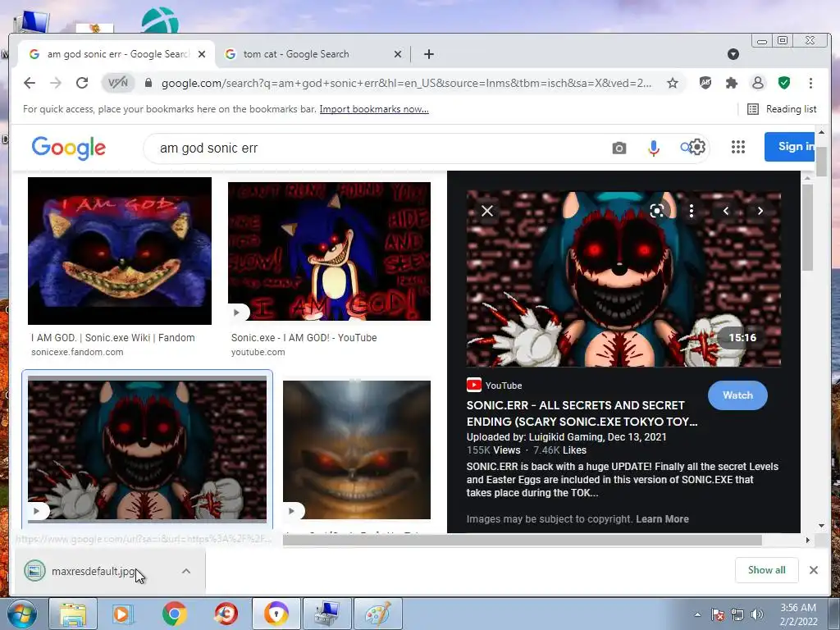Click 'Import bookmarks now...' link
The height and width of the screenshot is (630, 840).
(x=374, y=109)
